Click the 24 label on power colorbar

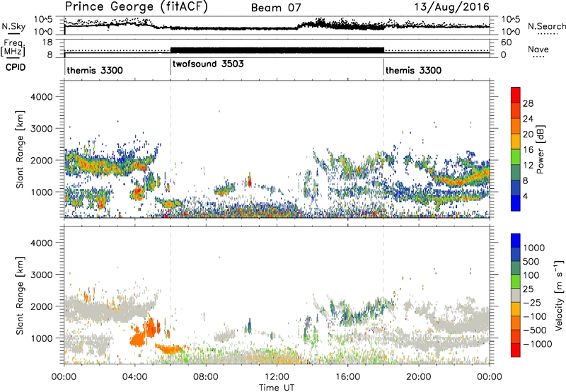click(528, 119)
